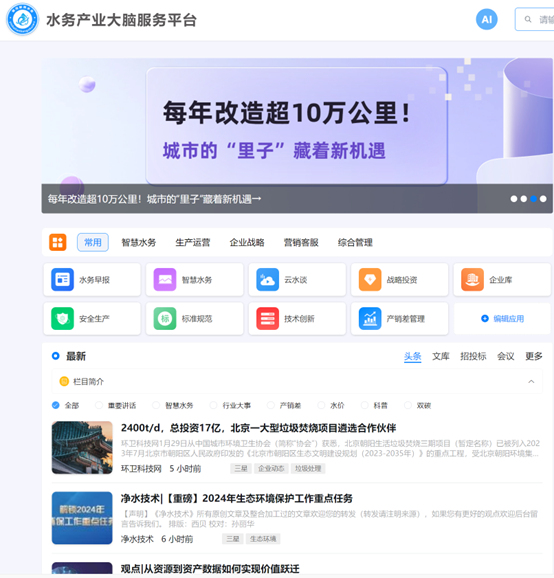Switch to the 常用 category tab

93,242
